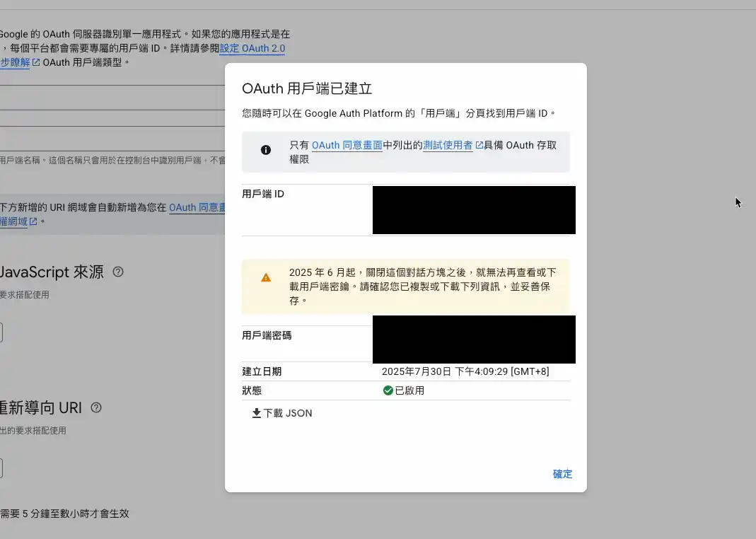756x539 pixels.
Task: Click the 重新導向 URI heading on the background page
Action: (x=41, y=408)
